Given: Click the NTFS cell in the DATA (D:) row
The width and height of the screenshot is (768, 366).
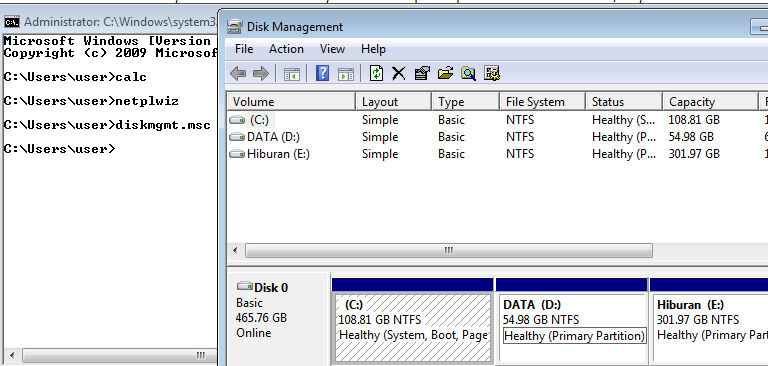Looking at the screenshot, I should click(520, 137).
